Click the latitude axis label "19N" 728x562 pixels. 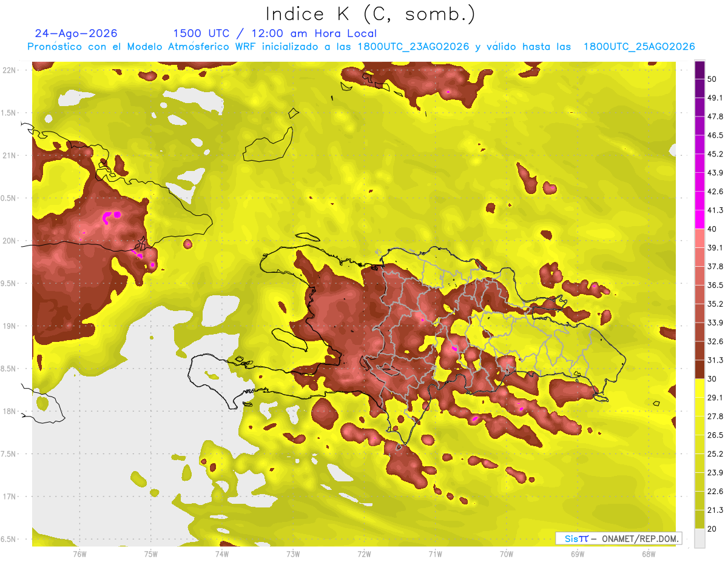point(10,326)
